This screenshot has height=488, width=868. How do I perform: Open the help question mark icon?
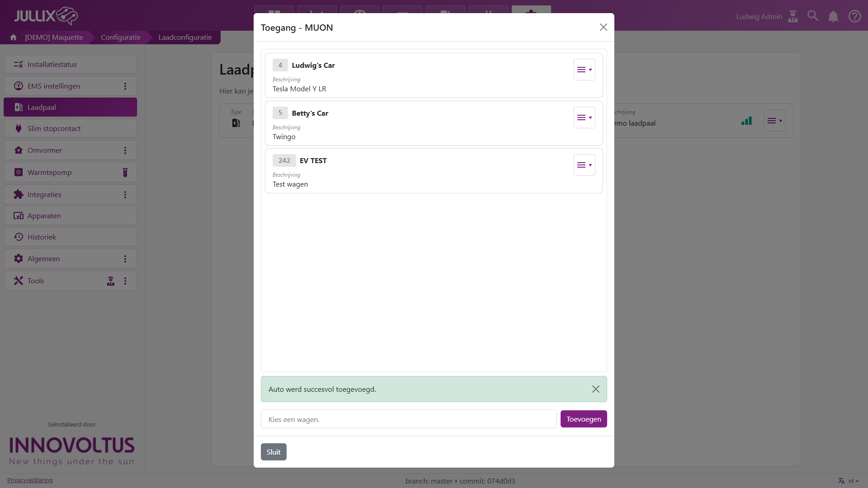click(x=854, y=16)
